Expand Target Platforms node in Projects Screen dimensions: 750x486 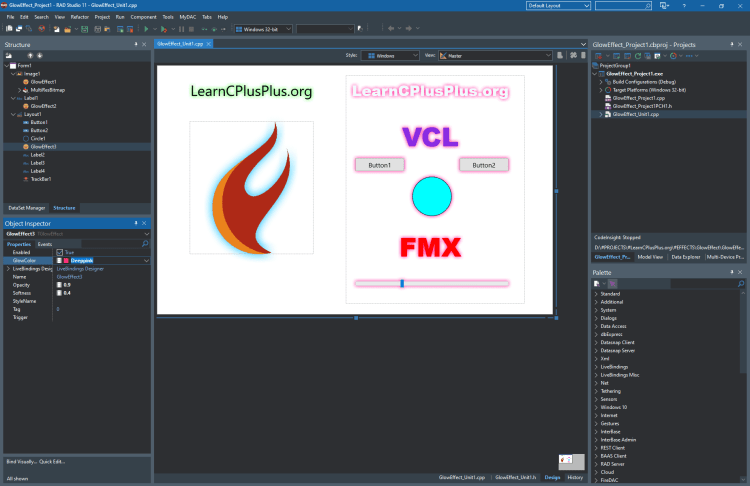[601, 90]
